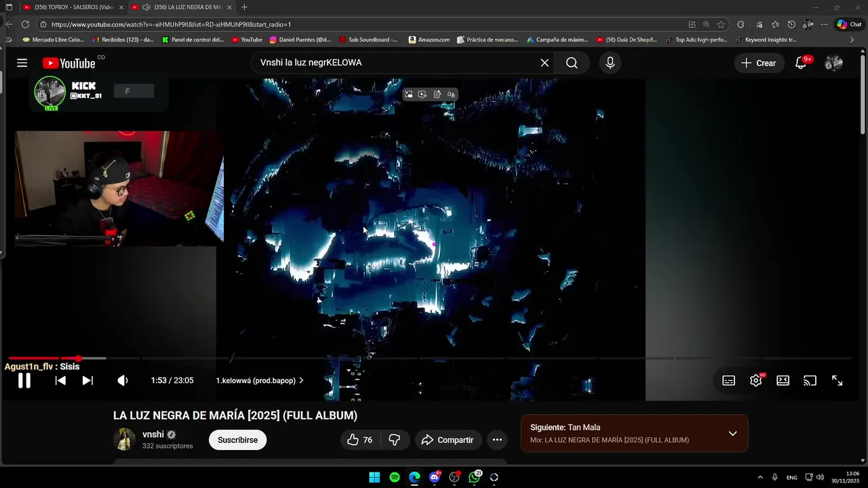Open ENG language input switcher

[x=791, y=478]
